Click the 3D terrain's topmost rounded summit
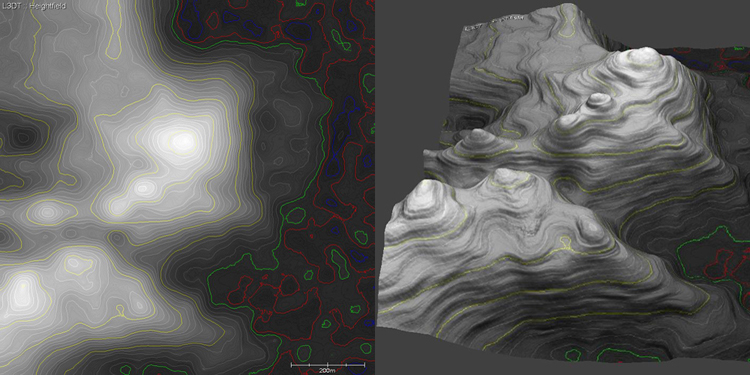750x375 pixels. click(x=644, y=55)
